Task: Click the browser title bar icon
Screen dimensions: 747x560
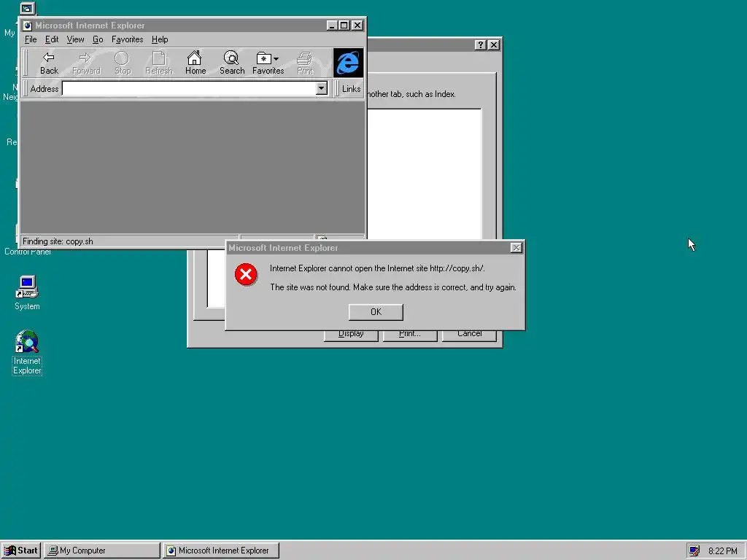Action: point(28,26)
